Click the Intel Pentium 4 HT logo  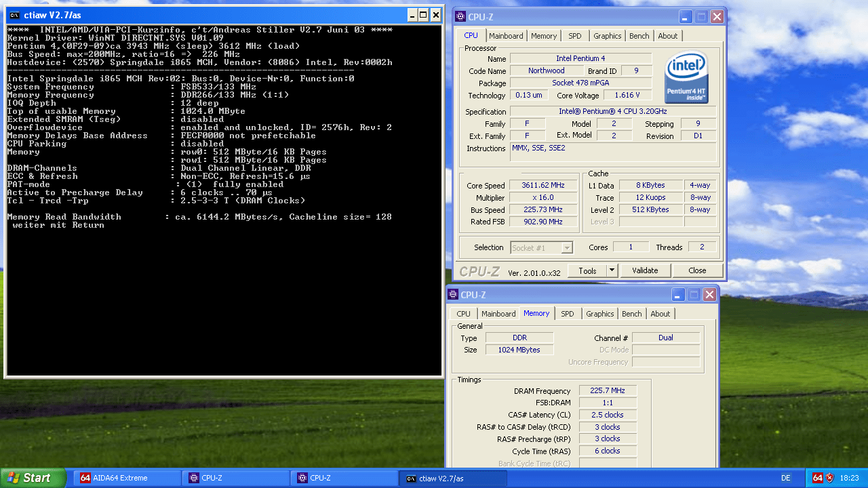point(687,78)
